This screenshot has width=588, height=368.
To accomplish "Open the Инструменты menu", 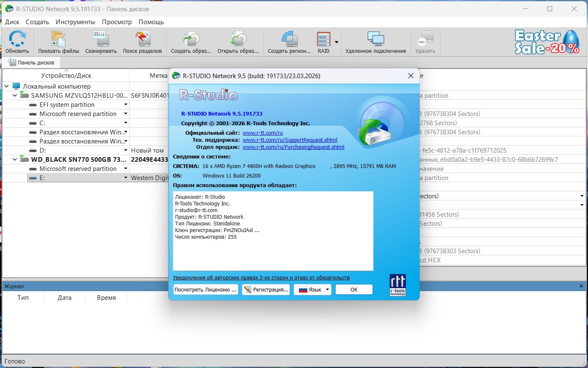I will click(x=75, y=22).
